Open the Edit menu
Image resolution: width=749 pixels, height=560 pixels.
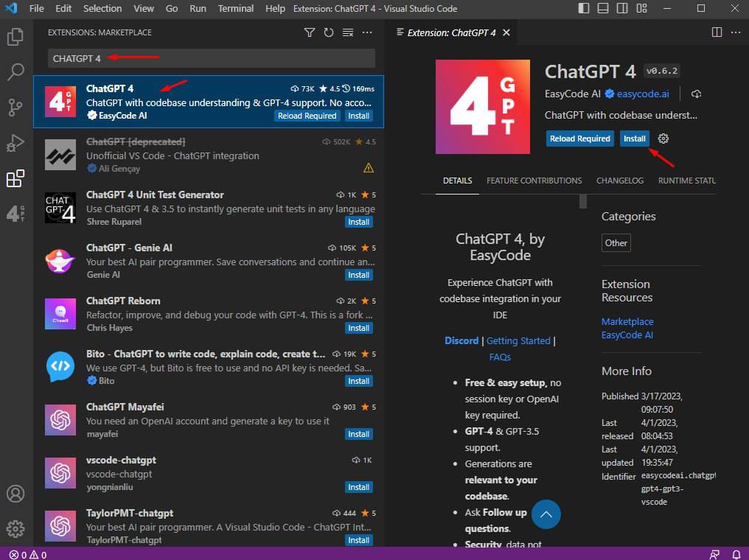click(x=63, y=9)
